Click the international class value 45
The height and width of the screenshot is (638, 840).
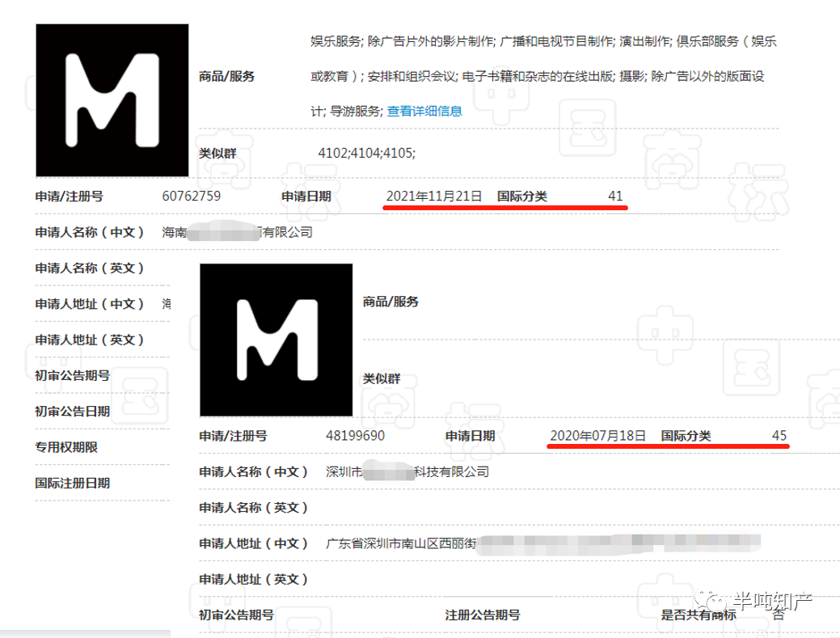tap(779, 436)
